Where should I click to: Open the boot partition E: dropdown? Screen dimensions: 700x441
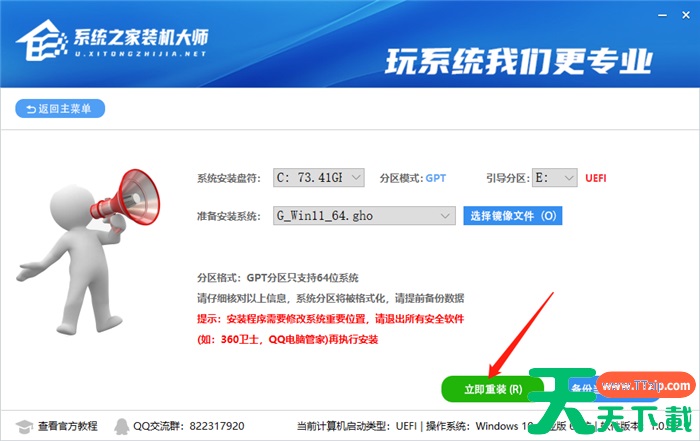point(554,178)
